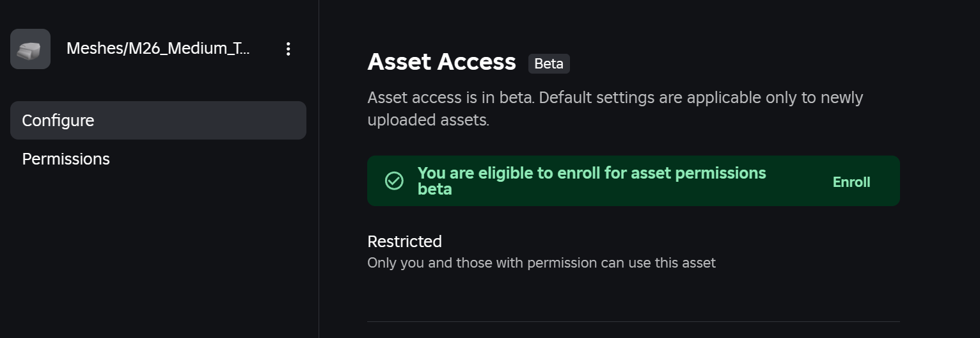Click the Beta badge next to Asset Access
Viewport: 980px width, 338px height.
[549, 63]
